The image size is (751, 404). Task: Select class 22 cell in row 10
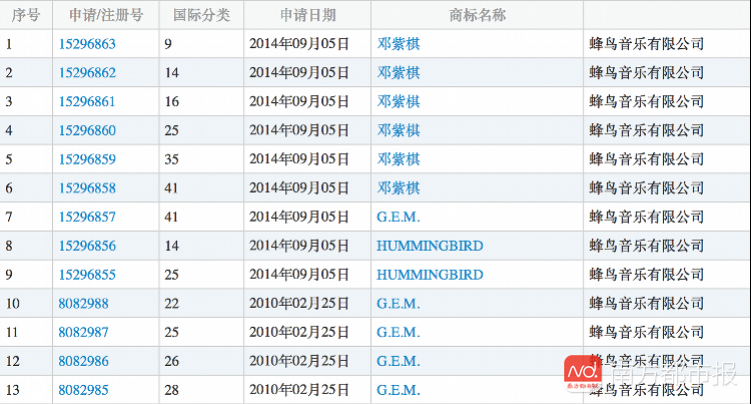202,303
